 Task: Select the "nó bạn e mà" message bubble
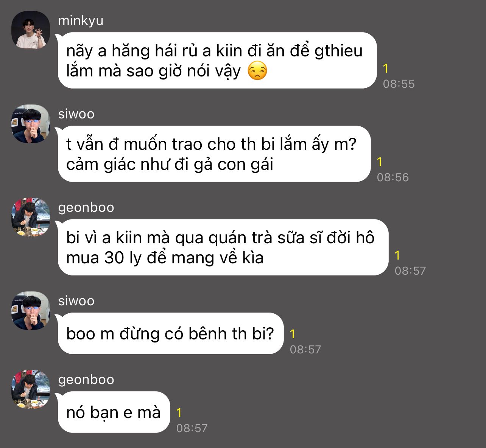pos(113,412)
